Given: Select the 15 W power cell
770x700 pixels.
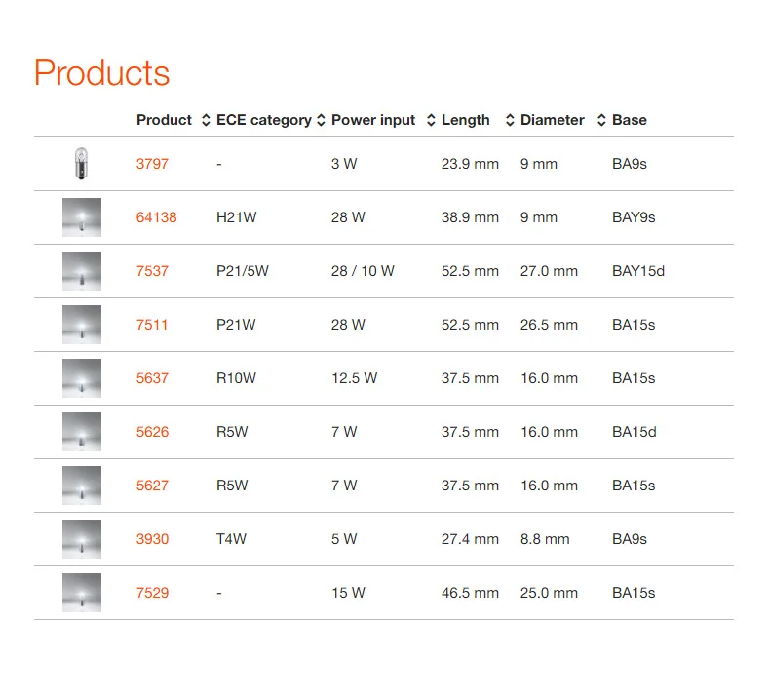Looking at the screenshot, I should 348,593.
